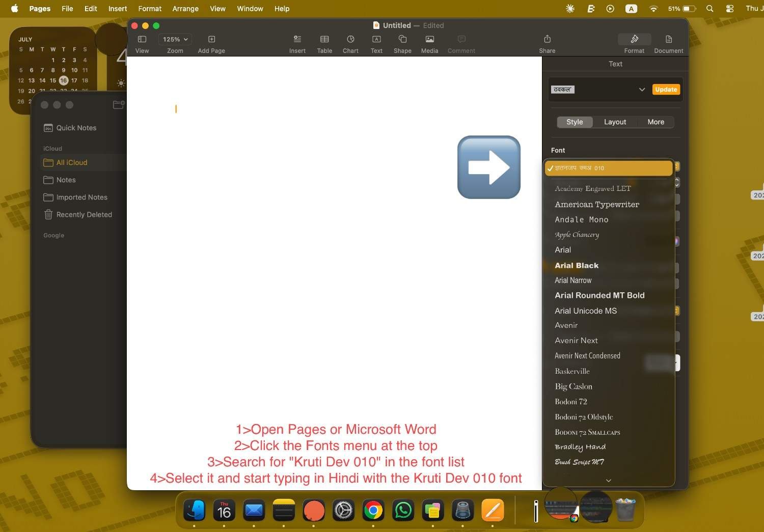The width and height of the screenshot is (764, 532).
Task: Toggle the Format inspector button
Action: 634,39
